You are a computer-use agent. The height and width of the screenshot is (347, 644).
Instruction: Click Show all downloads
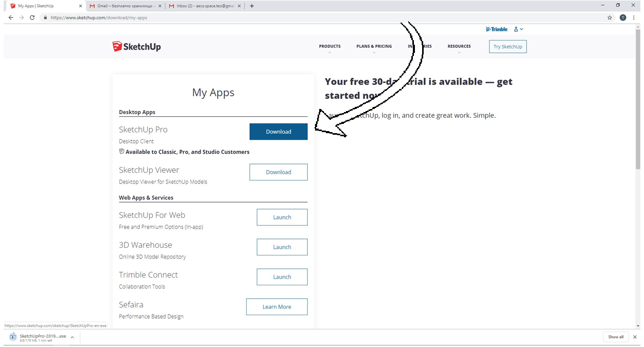[x=616, y=337]
